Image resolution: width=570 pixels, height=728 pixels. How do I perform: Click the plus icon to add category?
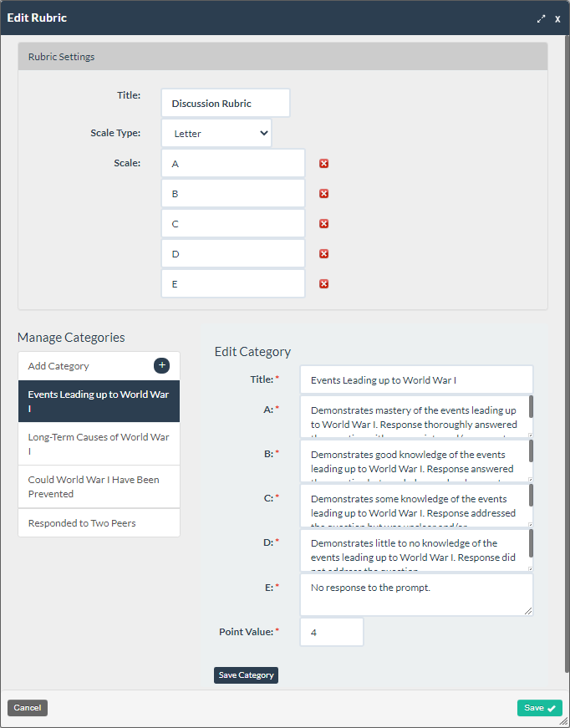tap(161, 365)
